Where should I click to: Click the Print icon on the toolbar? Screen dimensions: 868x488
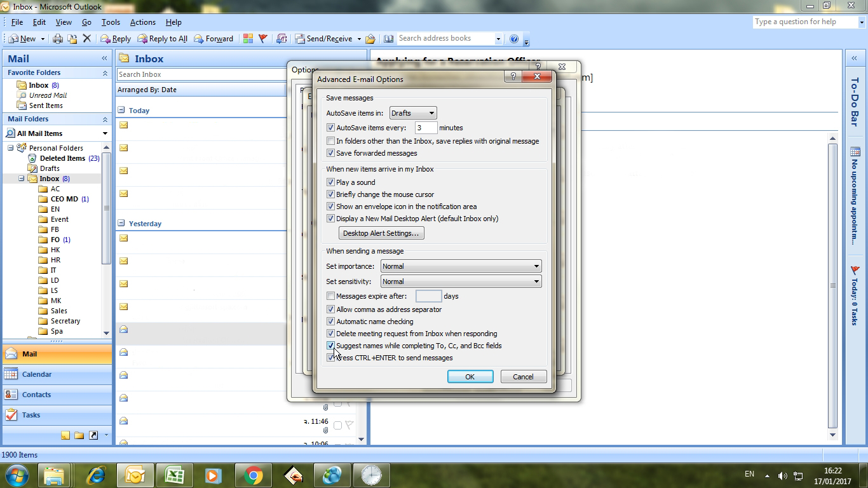[x=57, y=38]
